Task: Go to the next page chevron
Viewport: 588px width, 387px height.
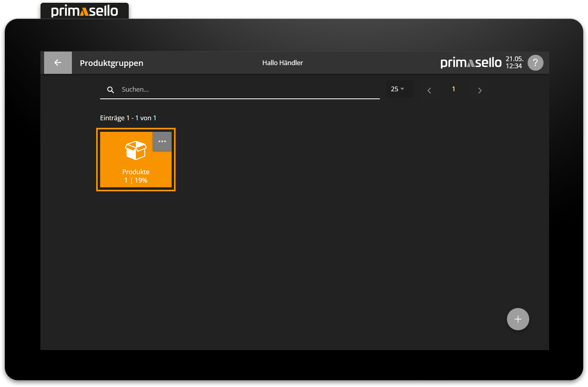Action: [x=480, y=90]
